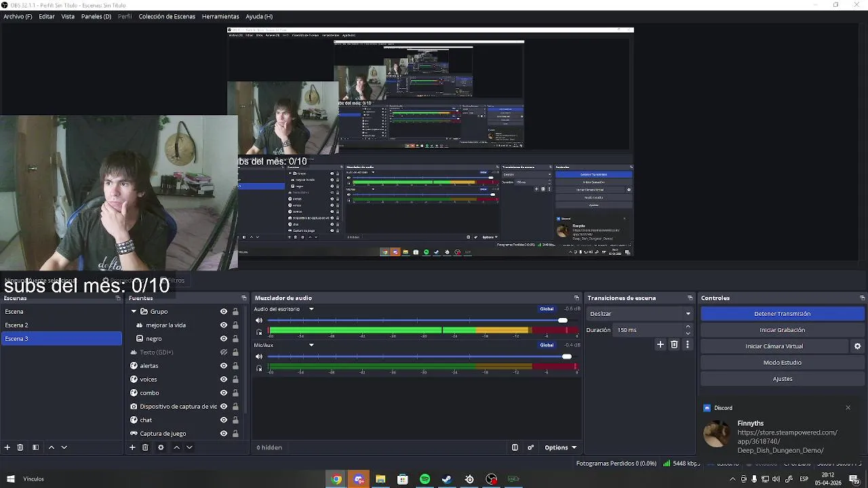
Task: Pop out the Mezclador de audio dock
Action: pos(577,298)
